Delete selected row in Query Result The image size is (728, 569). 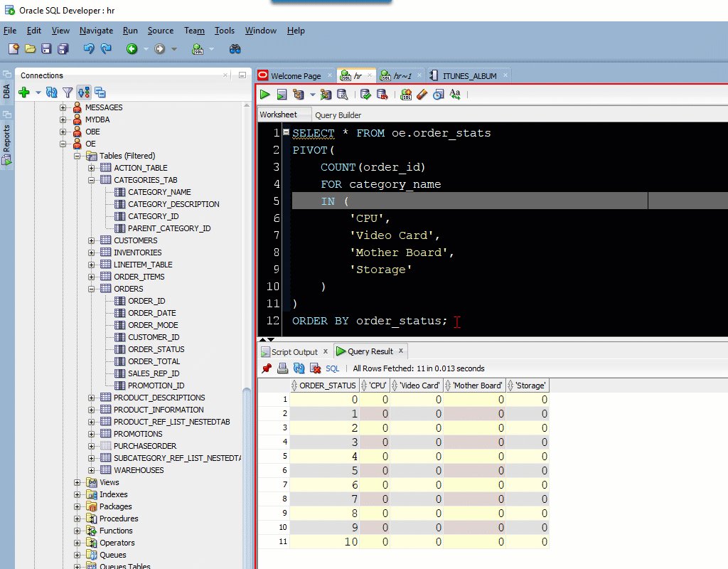point(315,368)
